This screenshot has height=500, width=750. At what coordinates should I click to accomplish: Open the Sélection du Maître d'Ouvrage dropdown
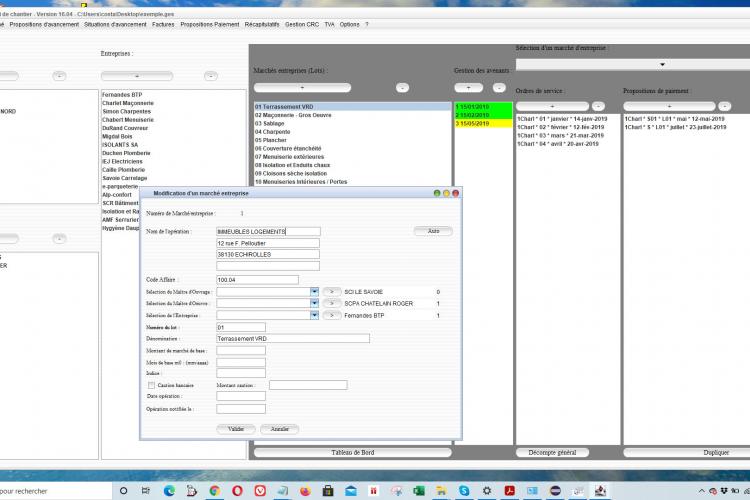coord(314,291)
